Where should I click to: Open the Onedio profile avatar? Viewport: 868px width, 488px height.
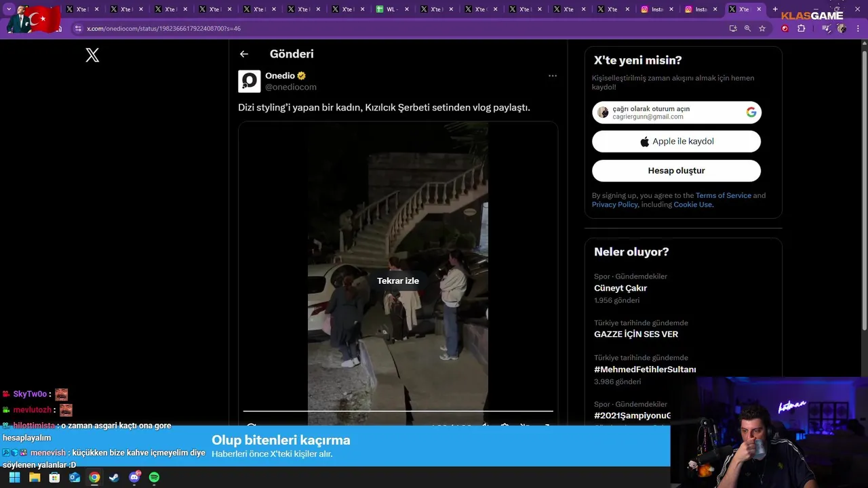pos(250,81)
